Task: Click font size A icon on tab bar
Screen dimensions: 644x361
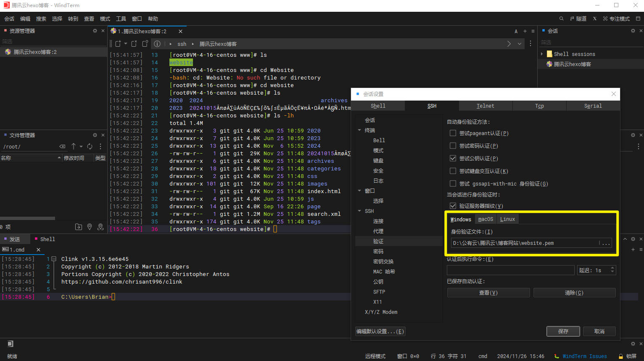Action: click(x=516, y=31)
